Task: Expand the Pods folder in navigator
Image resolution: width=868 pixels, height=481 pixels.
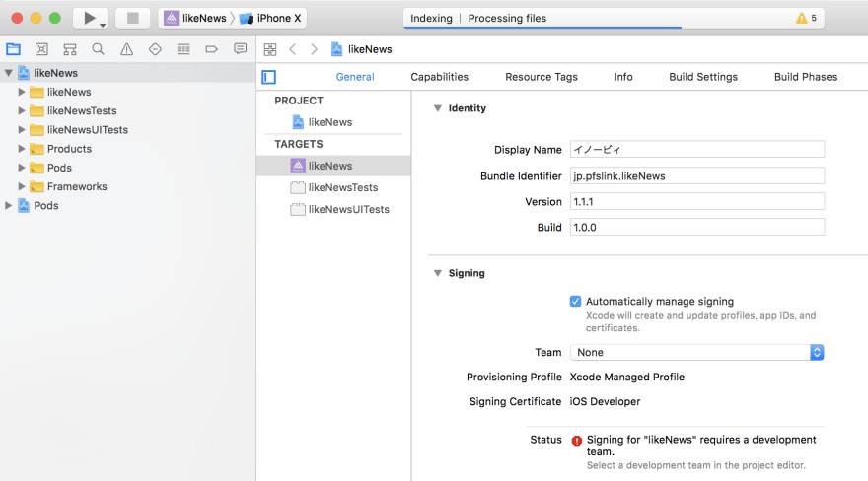Action: 22,168
